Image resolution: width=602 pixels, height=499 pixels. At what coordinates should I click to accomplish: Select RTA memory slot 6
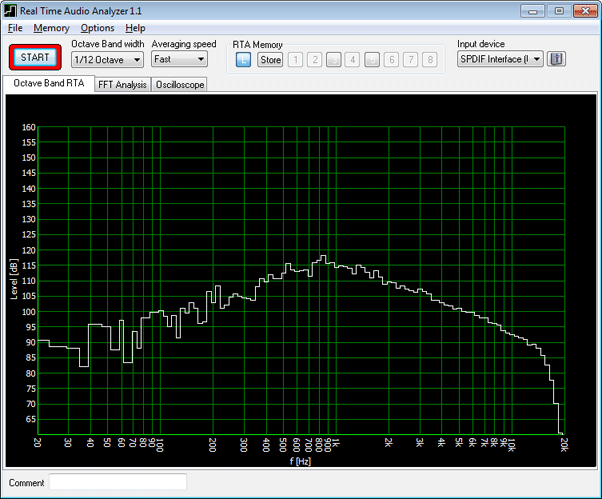click(x=391, y=60)
